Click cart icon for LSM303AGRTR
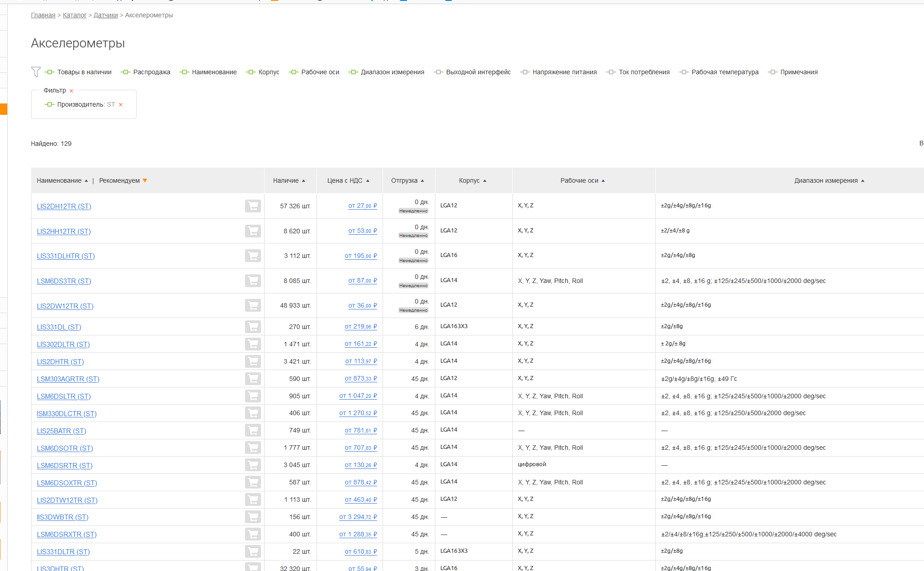 click(253, 379)
